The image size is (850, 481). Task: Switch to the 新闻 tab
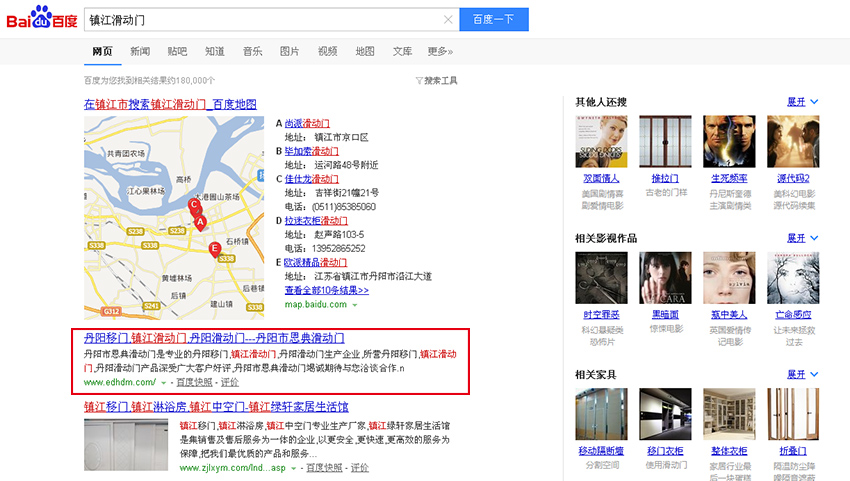140,52
